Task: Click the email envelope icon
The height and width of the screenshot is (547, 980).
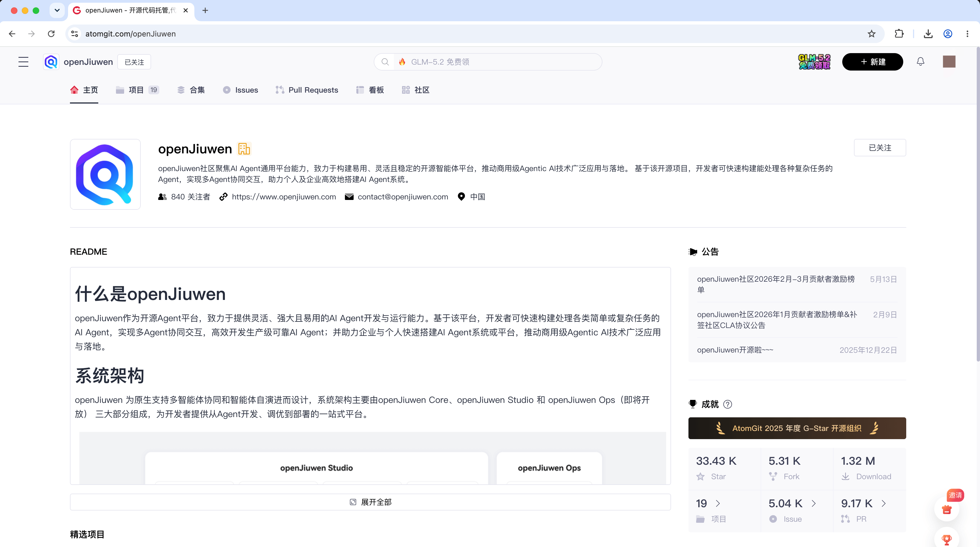Action: click(x=349, y=197)
